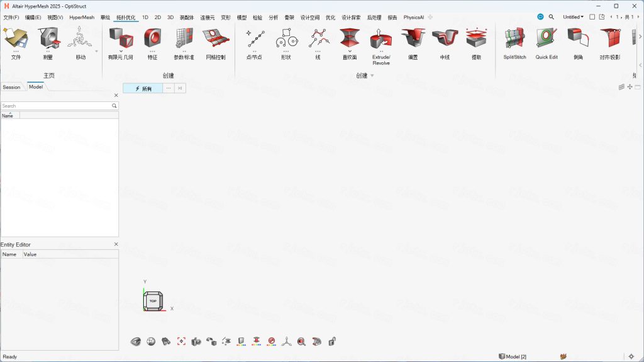Viewport: 644px width, 362px height.
Task: Expand the 创建 ribbon group arrow
Action: click(x=372, y=76)
